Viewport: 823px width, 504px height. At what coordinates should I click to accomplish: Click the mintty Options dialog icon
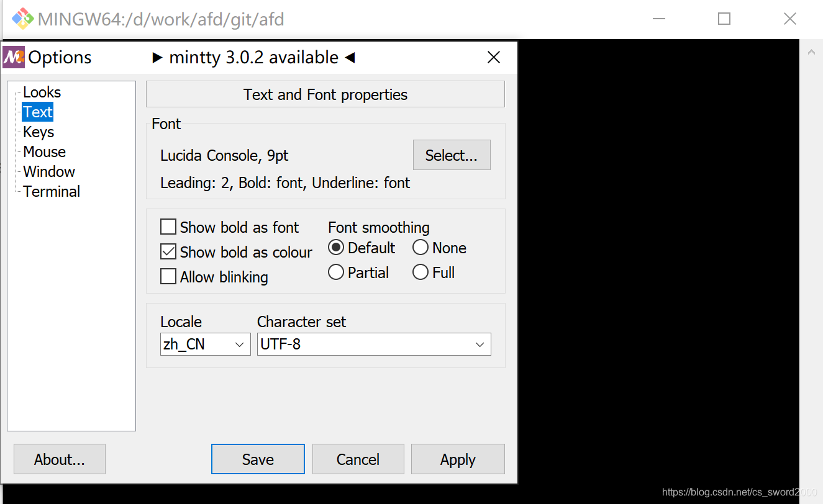pyautogui.click(x=14, y=57)
